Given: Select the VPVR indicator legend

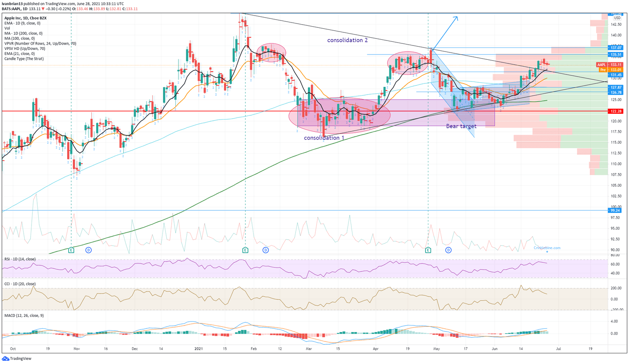Looking at the screenshot, I should click(40, 43).
